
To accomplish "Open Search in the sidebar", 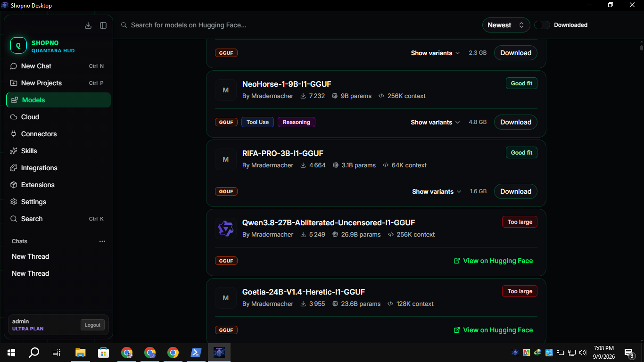I will pyautogui.click(x=58, y=219).
